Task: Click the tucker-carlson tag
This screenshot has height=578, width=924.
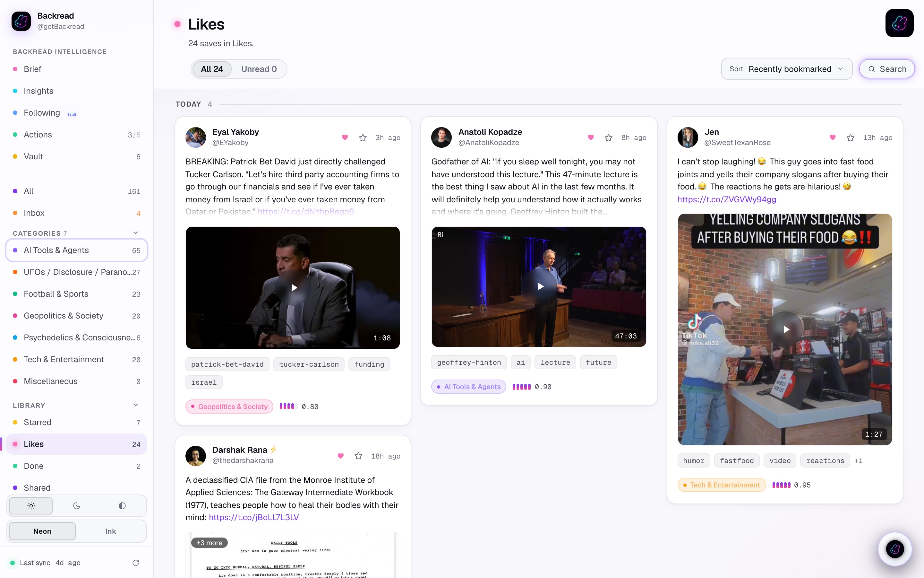Action: click(309, 364)
